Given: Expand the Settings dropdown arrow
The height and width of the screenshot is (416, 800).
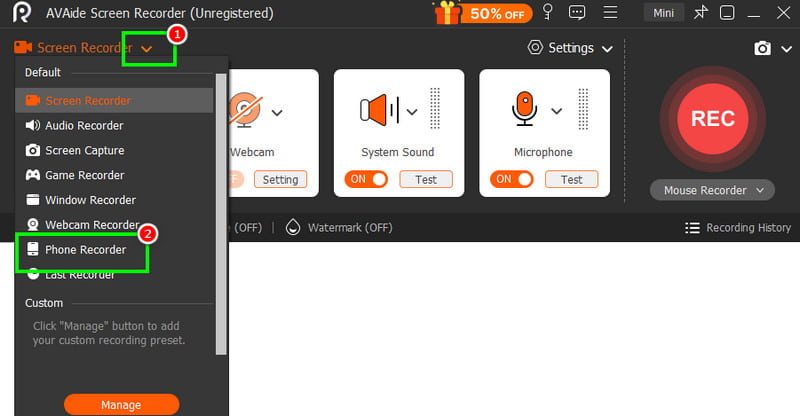Looking at the screenshot, I should point(607,49).
